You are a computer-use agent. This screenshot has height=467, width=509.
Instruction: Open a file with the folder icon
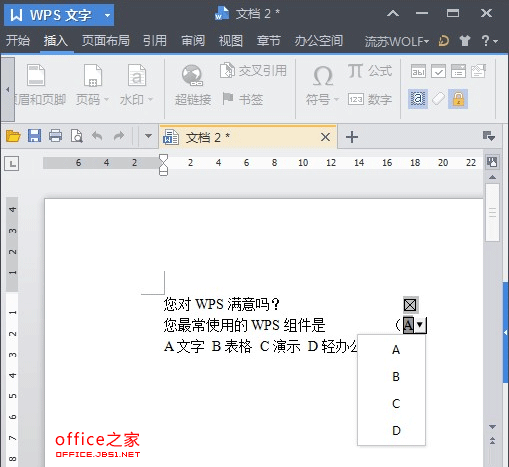click(13, 136)
